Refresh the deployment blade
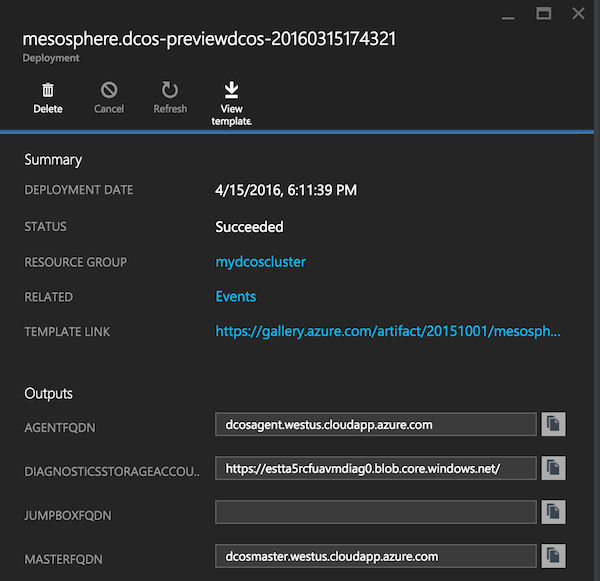Screen dimensions: 600x581 [170, 90]
